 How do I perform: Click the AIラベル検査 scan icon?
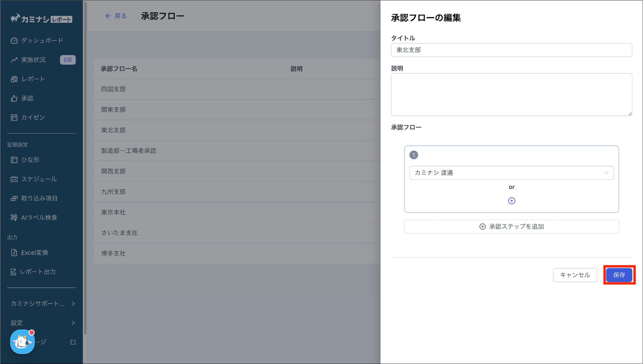tap(14, 217)
